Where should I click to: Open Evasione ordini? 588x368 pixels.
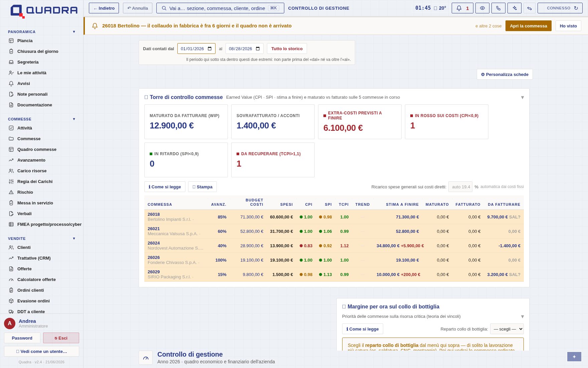point(41,301)
